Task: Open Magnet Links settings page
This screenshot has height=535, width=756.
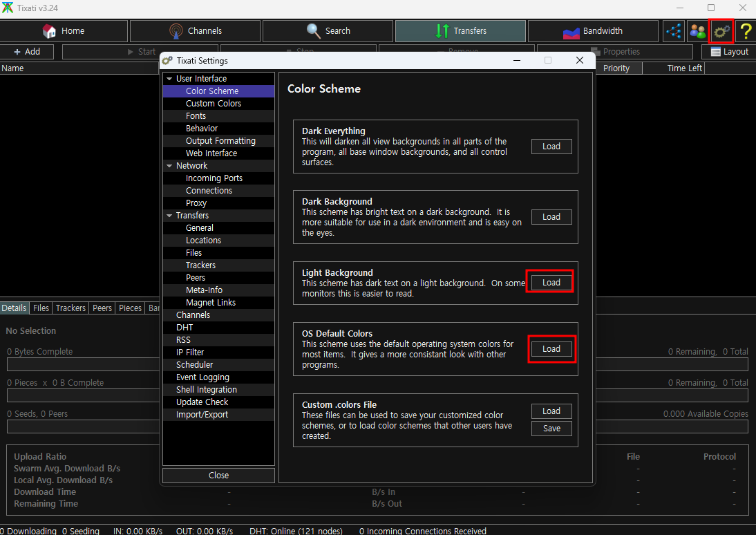Action: 218,303
